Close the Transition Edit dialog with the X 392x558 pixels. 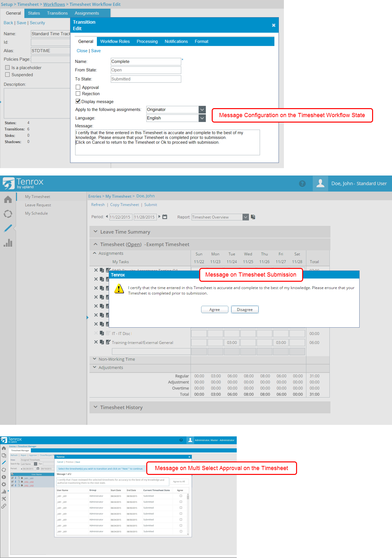(274, 25)
